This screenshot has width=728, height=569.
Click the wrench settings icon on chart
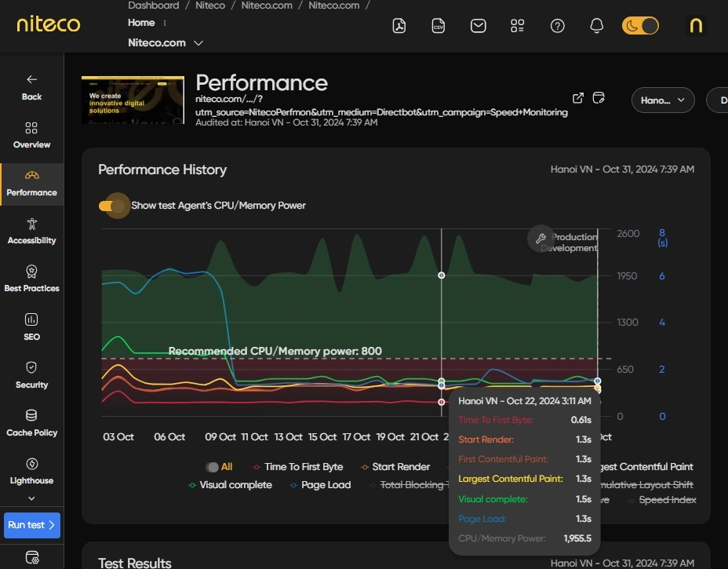coord(541,239)
